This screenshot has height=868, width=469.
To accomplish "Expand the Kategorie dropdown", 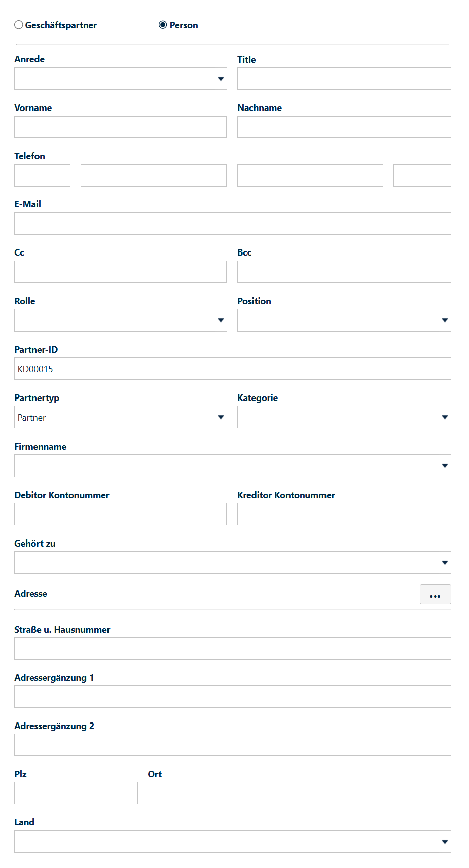I will coord(344,417).
